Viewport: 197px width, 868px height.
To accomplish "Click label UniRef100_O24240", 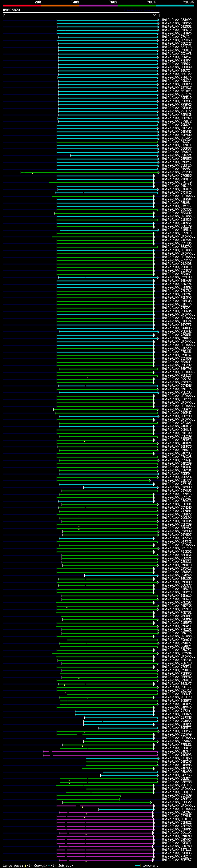I will [177, 575].
